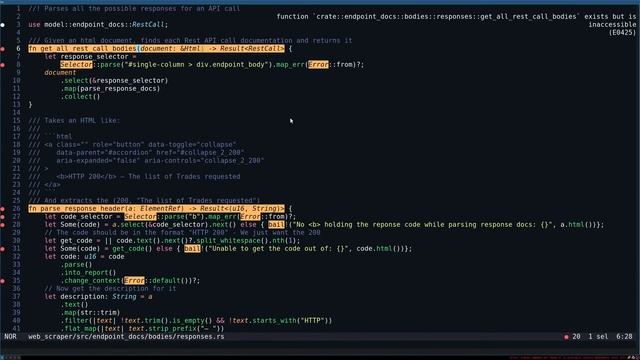Click the highlighted 'Error' on line 35
The width and height of the screenshot is (640, 360).
(x=134, y=280)
